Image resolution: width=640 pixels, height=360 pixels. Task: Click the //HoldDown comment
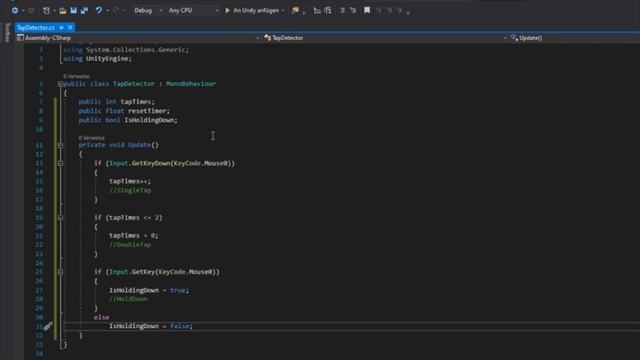128,299
